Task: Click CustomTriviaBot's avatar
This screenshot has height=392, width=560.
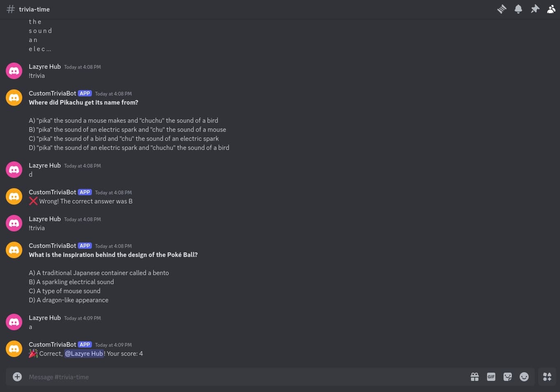Action: 14,98
